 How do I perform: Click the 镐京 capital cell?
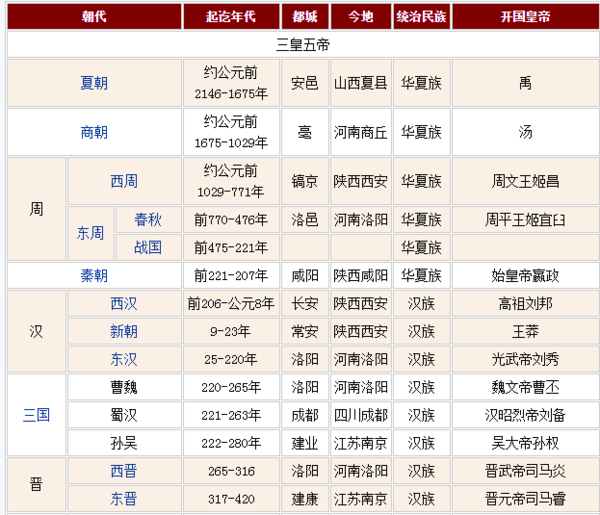(305, 181)
